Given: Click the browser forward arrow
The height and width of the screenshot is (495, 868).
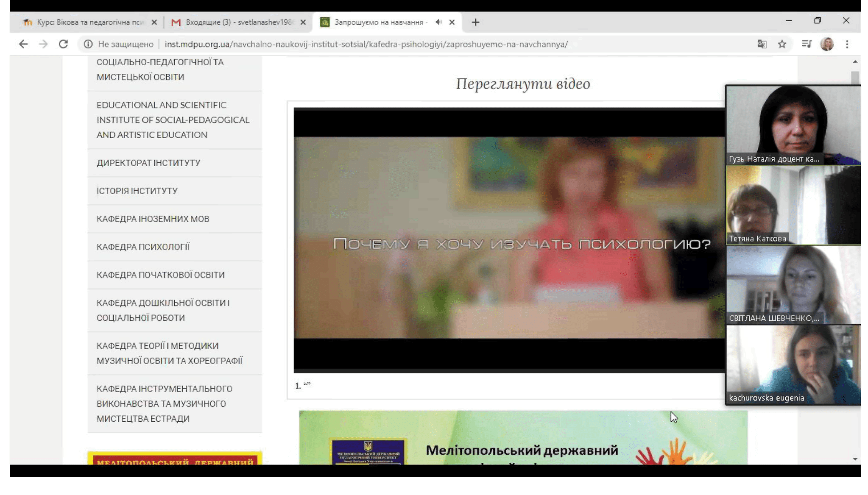Looking at the screenshot, I should pos(43,44).
